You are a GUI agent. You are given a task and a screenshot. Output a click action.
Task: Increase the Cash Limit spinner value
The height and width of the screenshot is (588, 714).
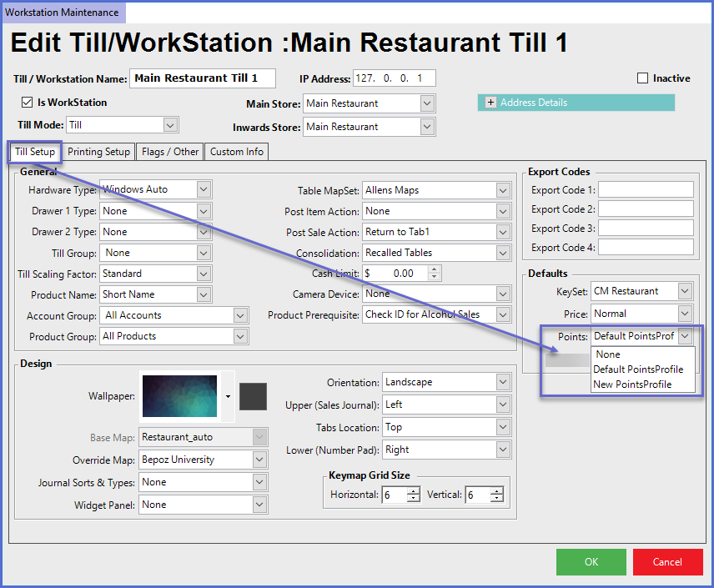tap(434, 269)
